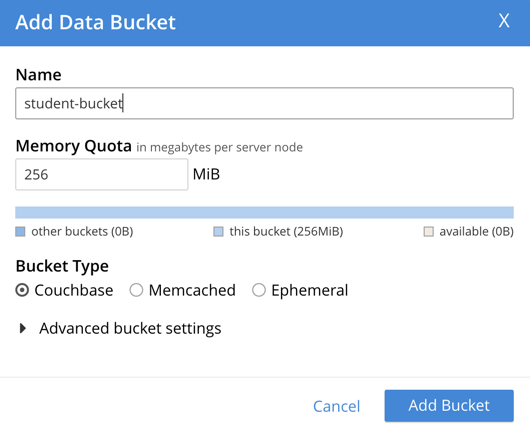Click the memory quota usage bar
This screenshot has width=530, height=434.
click(264, 212)
